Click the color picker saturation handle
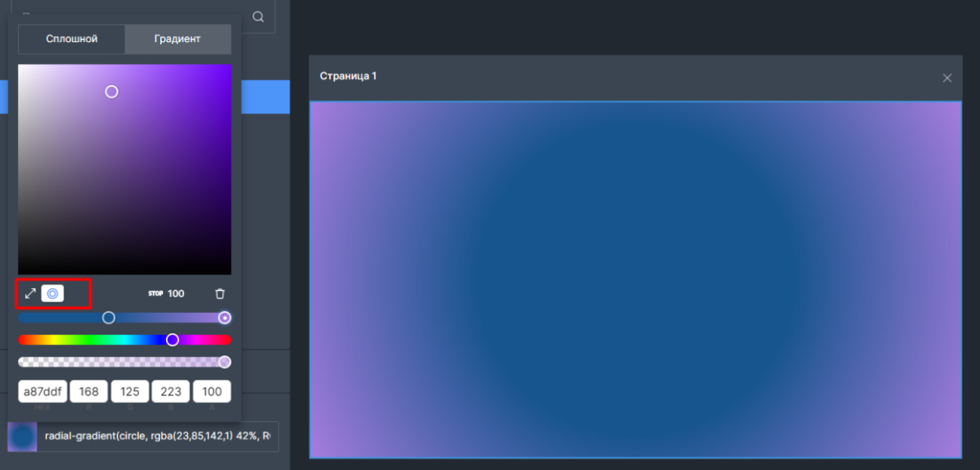Screen dimensions: 980x470 111,92
